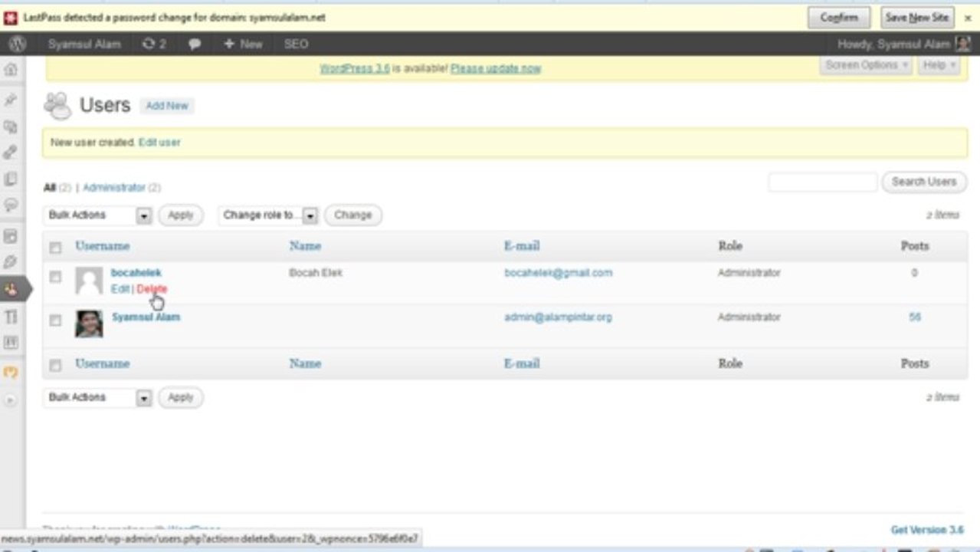Open the Syamsul Alam username link

pyautogui.click(x=146, y=317)
